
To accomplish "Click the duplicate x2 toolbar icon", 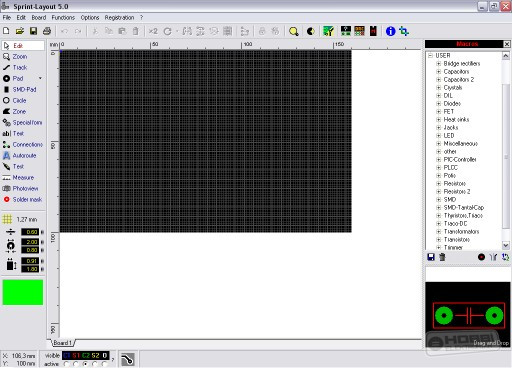I will (153, 31).
